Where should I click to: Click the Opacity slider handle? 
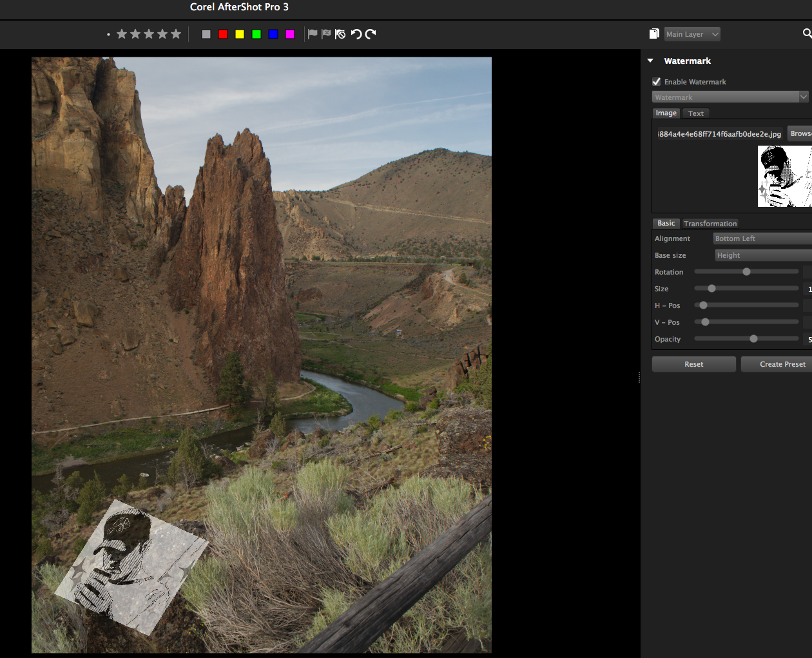753,339
